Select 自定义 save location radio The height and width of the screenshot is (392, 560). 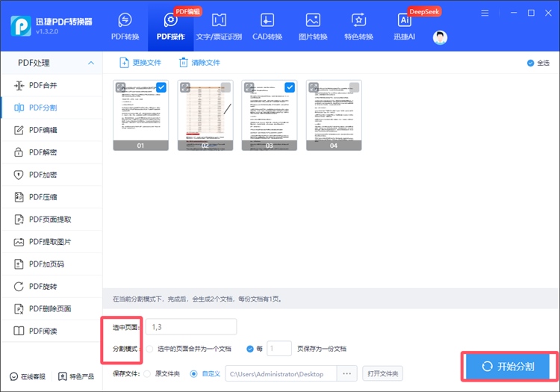point(193,374)
